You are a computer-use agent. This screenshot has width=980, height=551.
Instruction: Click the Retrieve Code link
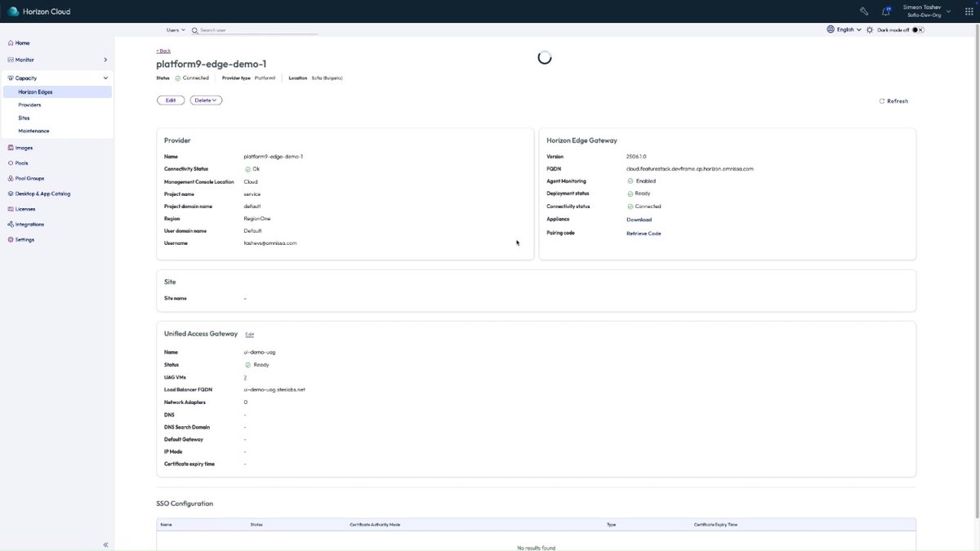pos(644,233)
